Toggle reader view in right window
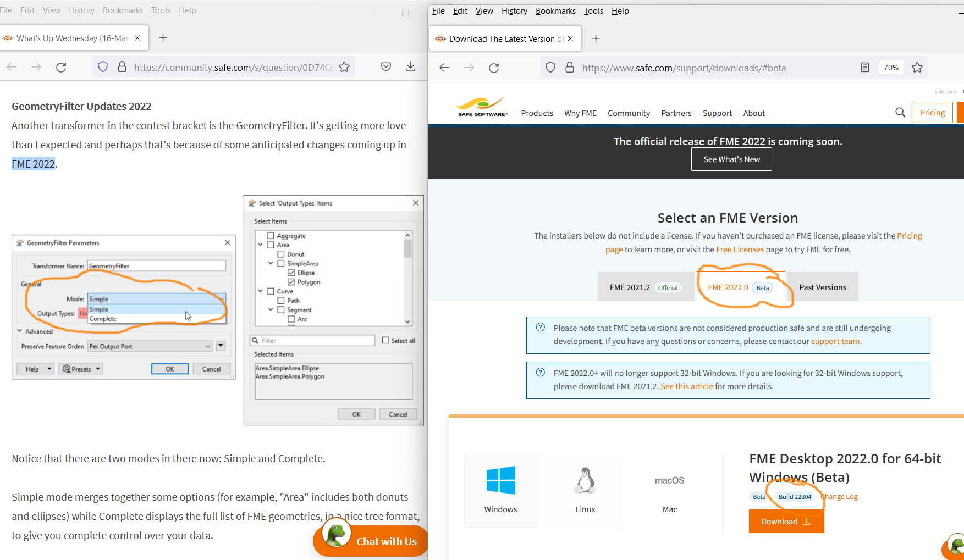The height and width of the screenshot is (560, 964). [x=865, y=68]
